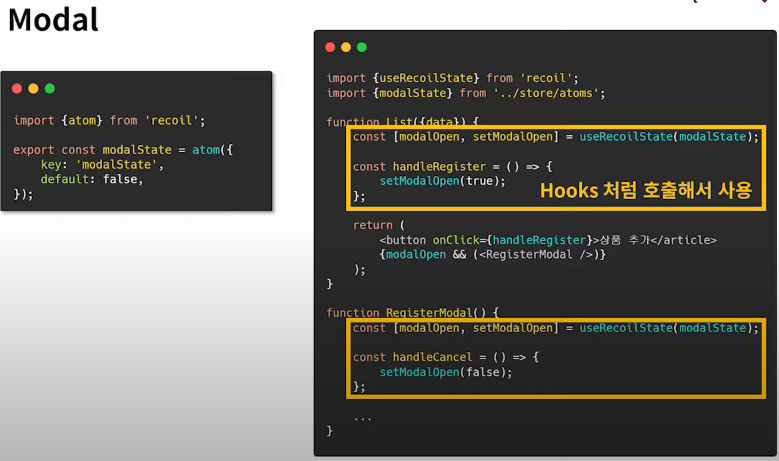This screenshot has height=461, width=779.
Task: Click the "key: 'modalState'," line
Action: click(102, 164)
